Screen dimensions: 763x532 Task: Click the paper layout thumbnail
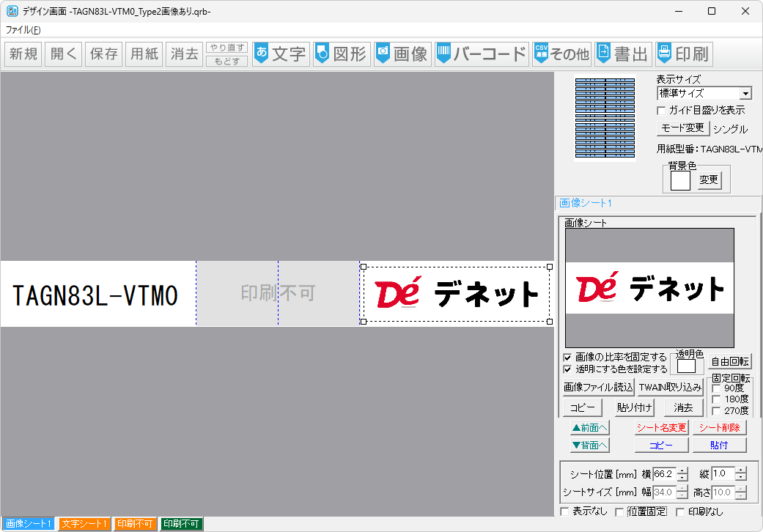[605, 118]
